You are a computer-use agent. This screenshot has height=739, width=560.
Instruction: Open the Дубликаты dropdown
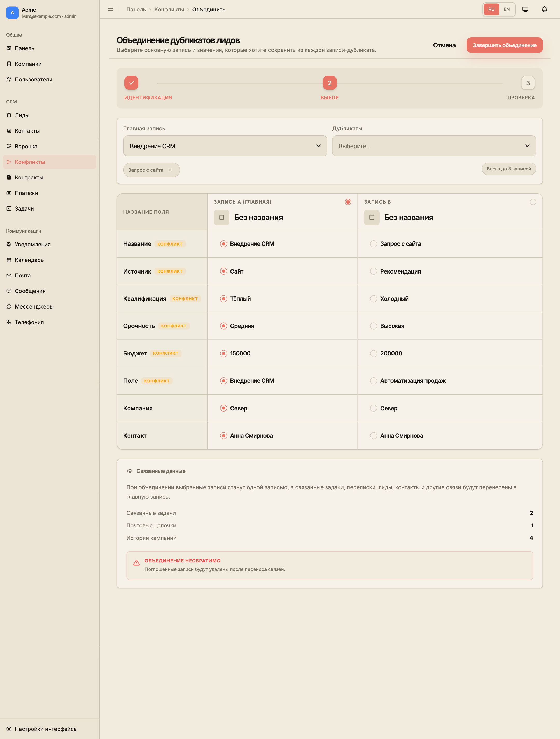click(434, 146)
